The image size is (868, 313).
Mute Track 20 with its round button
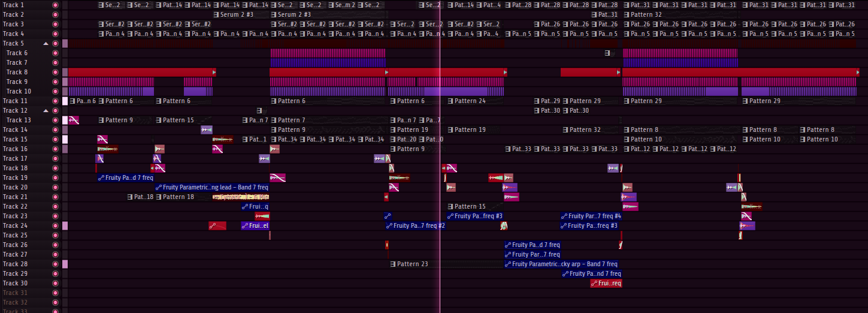pos(56,187)
